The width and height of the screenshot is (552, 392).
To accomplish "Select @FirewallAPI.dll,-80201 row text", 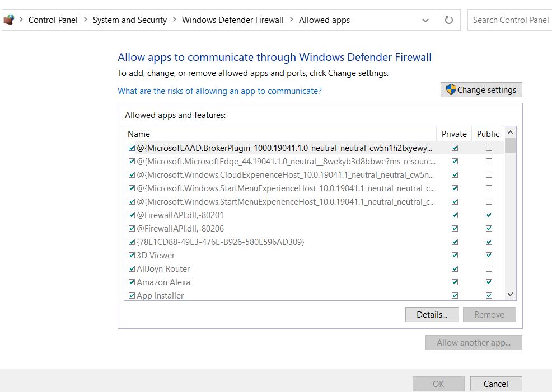I will point(180,215).
